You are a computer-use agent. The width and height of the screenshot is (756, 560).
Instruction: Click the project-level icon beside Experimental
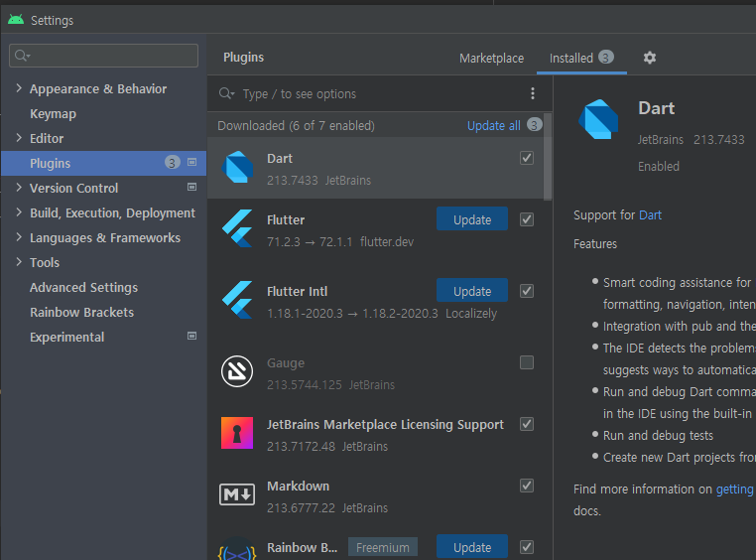click(x=191, y=337)
